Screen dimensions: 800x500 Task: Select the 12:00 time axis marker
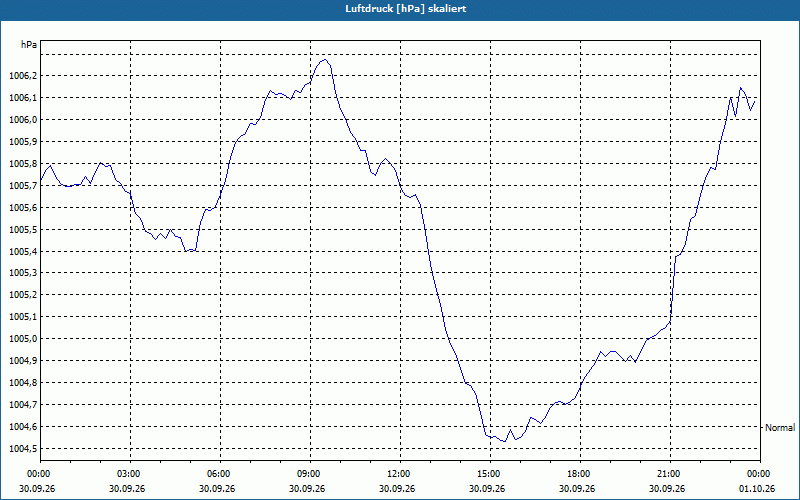401,474
